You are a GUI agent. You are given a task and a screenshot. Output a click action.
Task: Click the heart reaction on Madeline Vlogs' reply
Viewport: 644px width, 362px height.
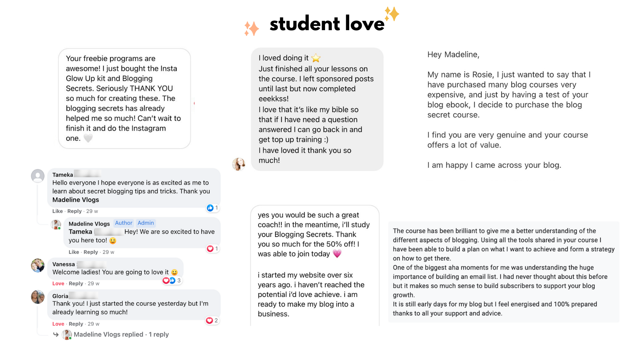point(210,248)
